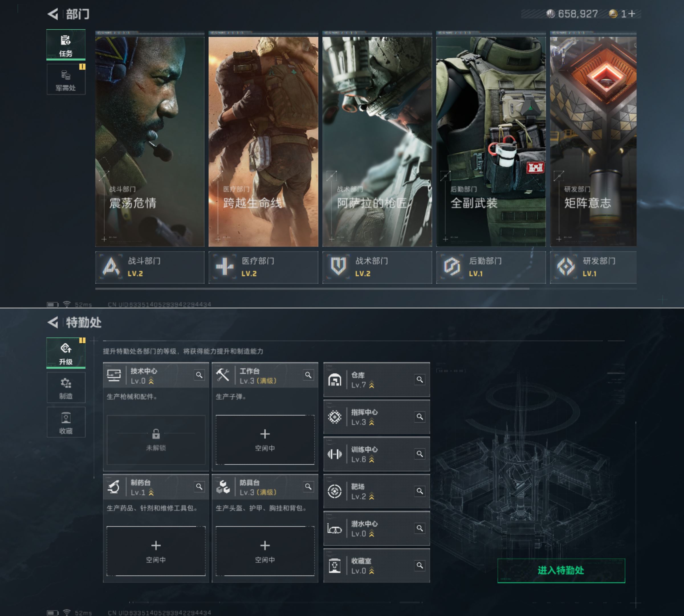Click the horizontal department scrollbar
The height and width of the screenshot is (616, 684).
pyautogui.click(x=312, y=289)
